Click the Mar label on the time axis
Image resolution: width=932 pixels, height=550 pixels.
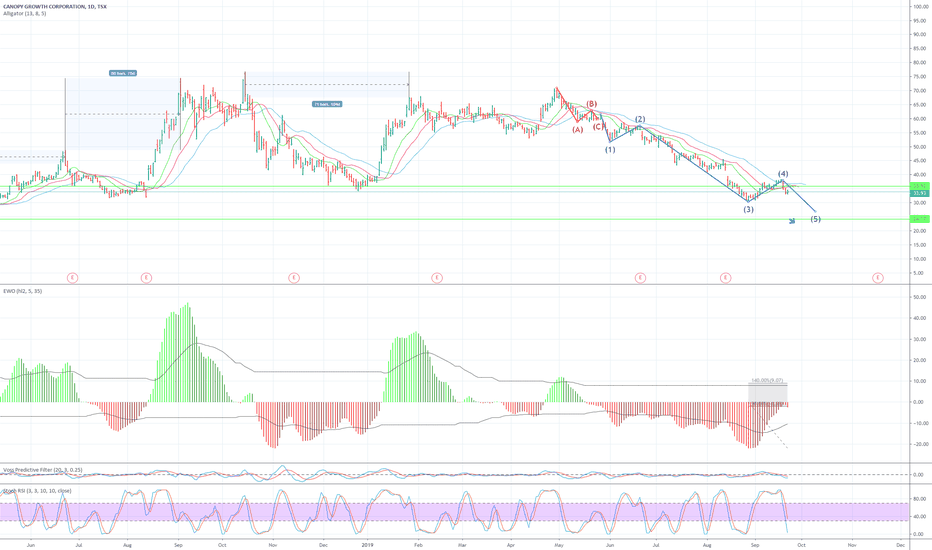point(462,545)
